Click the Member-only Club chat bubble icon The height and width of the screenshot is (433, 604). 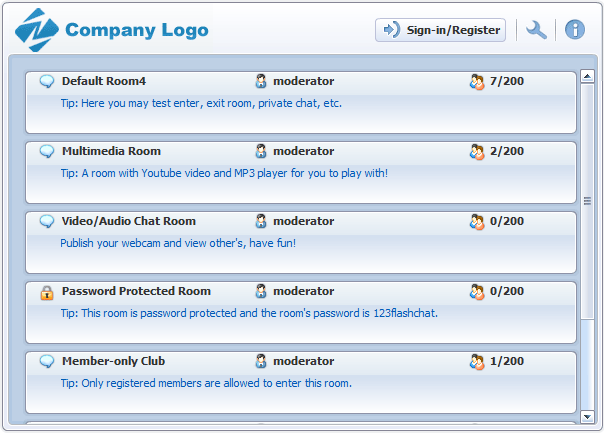(x=46, y=361)
